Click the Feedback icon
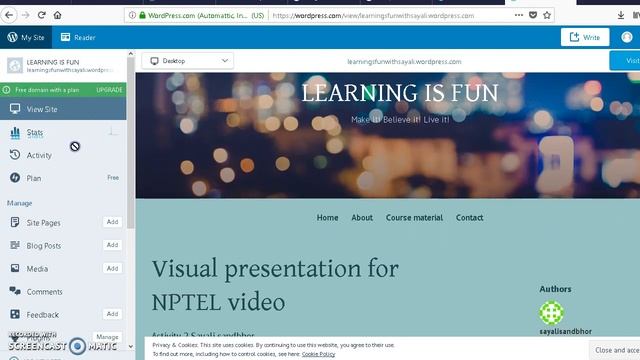 [15, 314]
